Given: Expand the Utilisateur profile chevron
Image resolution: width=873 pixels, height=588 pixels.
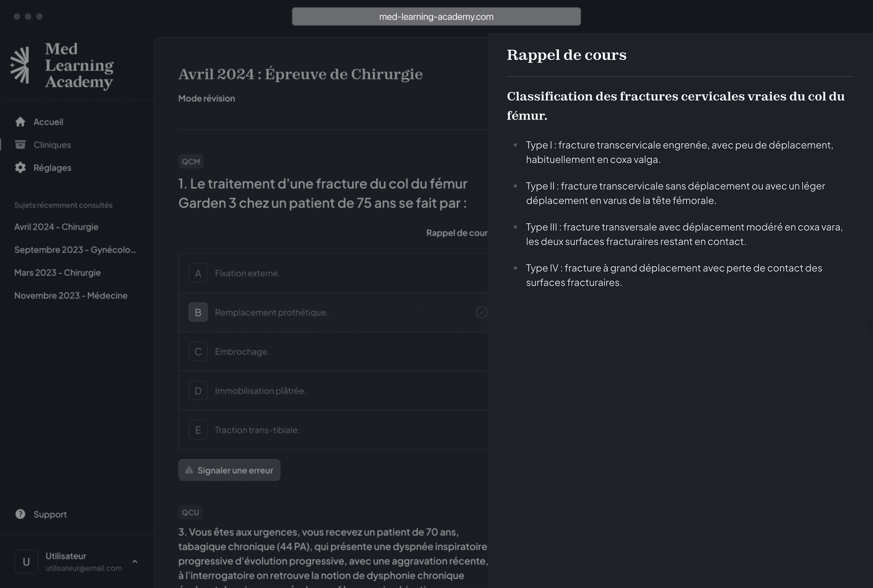Looking at the screenshot, I should pos(135,561).
